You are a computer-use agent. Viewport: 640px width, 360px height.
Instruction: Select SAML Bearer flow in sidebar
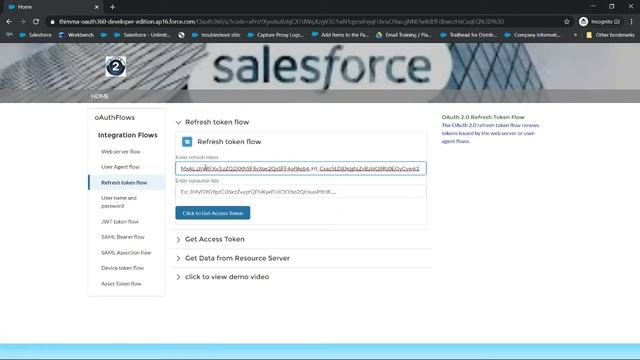click(123, 237)
